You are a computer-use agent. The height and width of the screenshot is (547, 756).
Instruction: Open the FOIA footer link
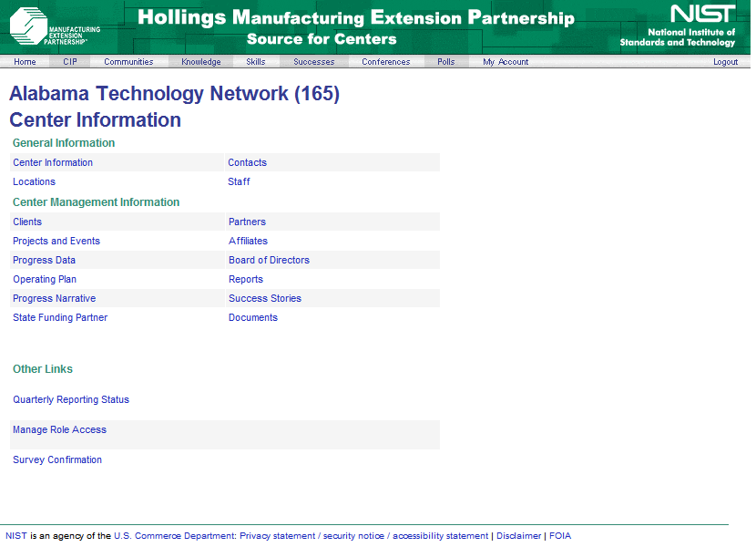tap(560, 536)
